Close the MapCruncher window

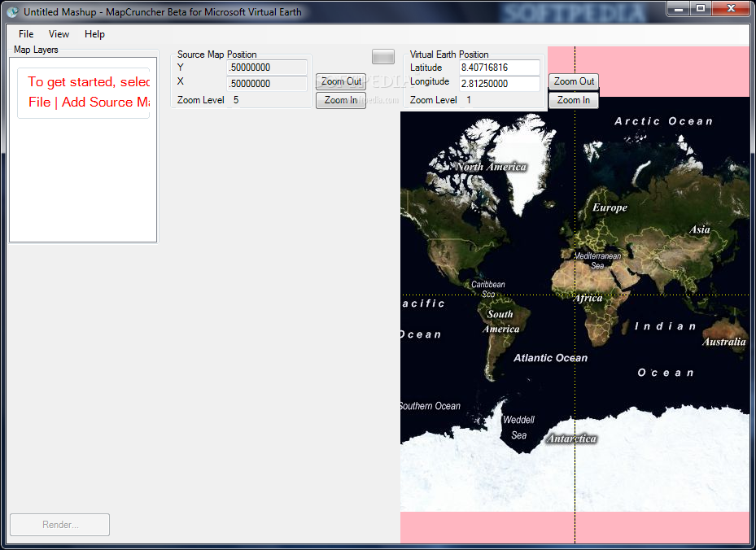731,8
